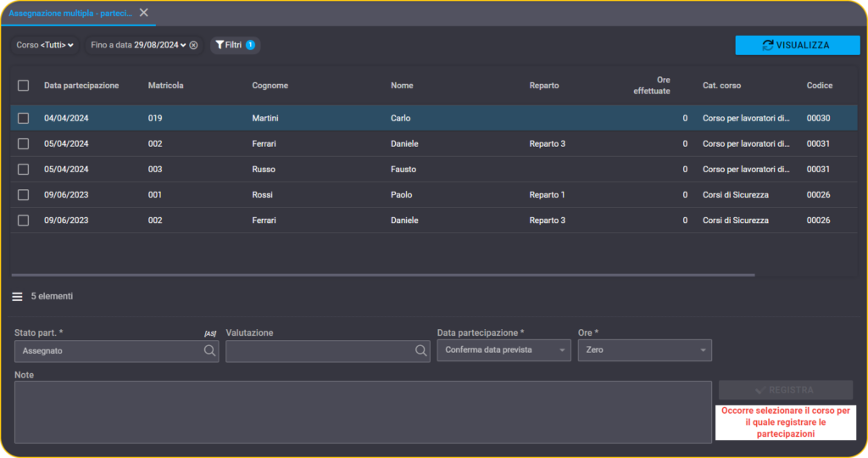
Task: Expand the Ore 'Zero' combo box
Action: pyautogui.click(x=645, y=350)
